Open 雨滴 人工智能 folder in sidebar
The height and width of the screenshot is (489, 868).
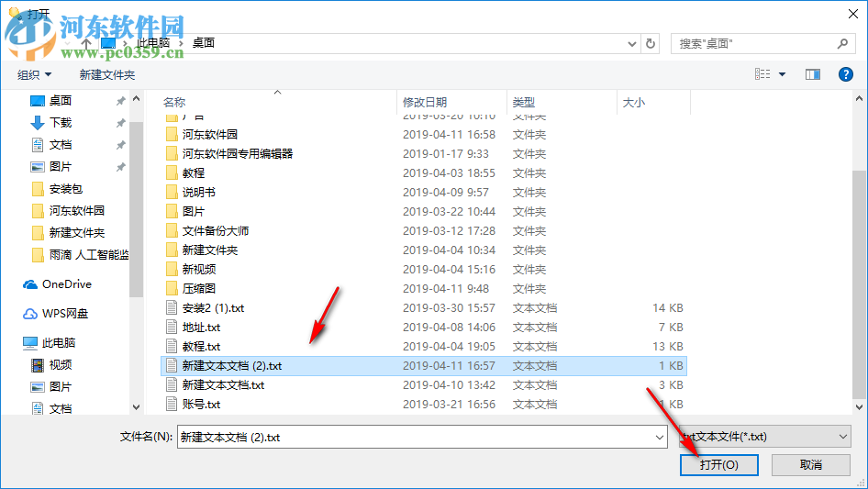coord(89,255)
